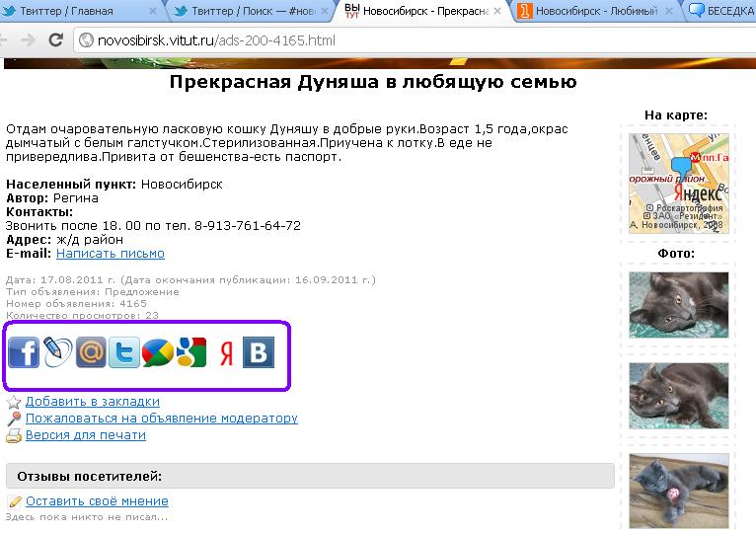Click the Населенный пункт: Новосибирск line

point(114,185)
